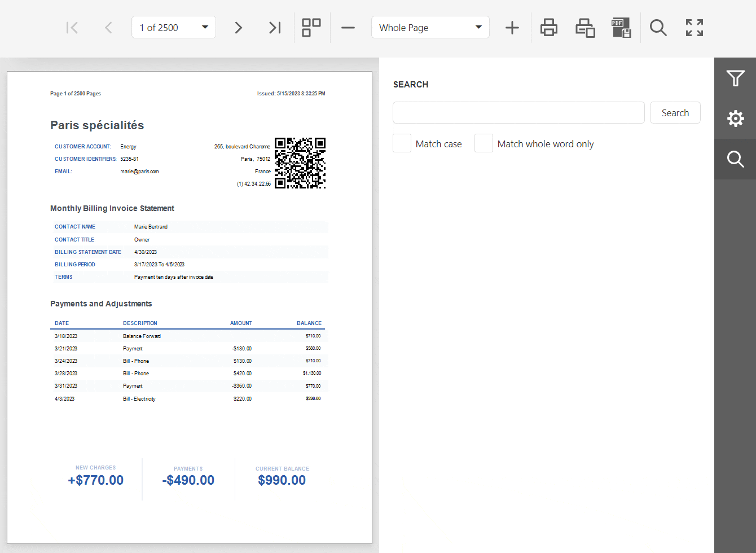Zoom in on the report page
The width and height of the screenshot is (756, 553).
pyautogui.click(x=512, y=27)
